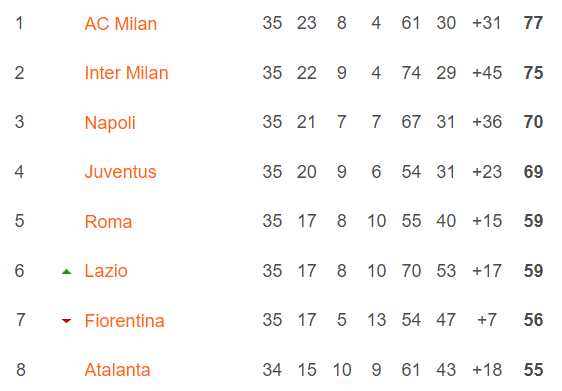Viewport: 562px width, 391px height.
Task: Open the Juventus team link
Action: point(120,172)
